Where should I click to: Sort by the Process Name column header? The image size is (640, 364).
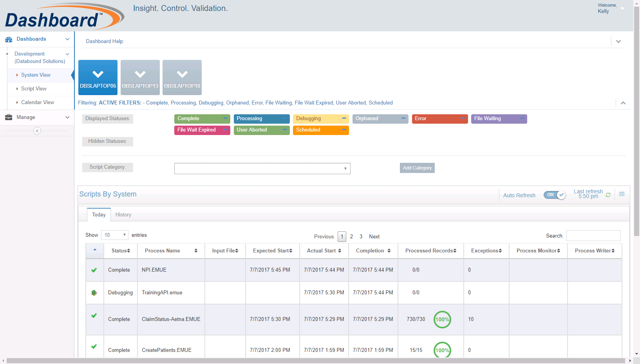[171, 250]
